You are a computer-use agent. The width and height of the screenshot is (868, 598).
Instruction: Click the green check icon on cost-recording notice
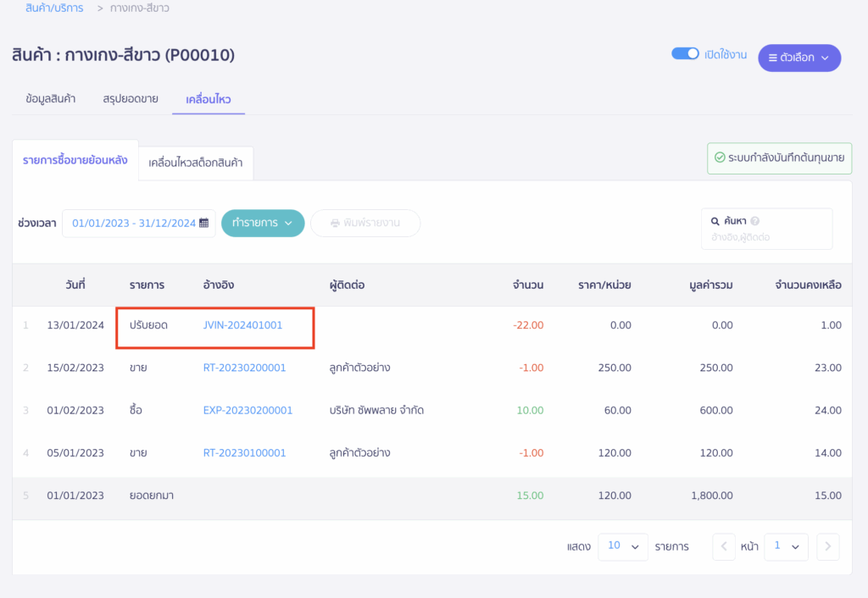coord(720,158)
